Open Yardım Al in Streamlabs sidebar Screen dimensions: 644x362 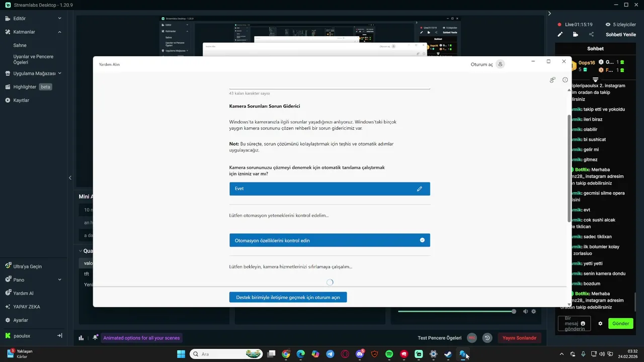(23, 293)
